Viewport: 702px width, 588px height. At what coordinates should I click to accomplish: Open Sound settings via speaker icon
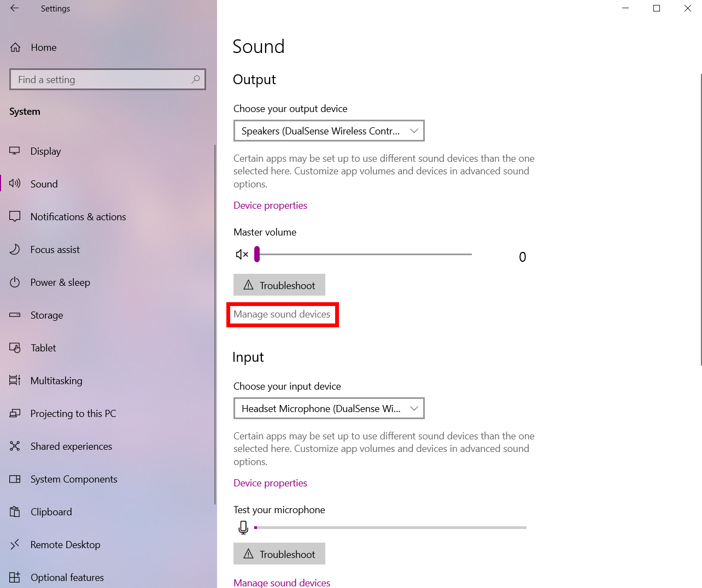point(15,184)
